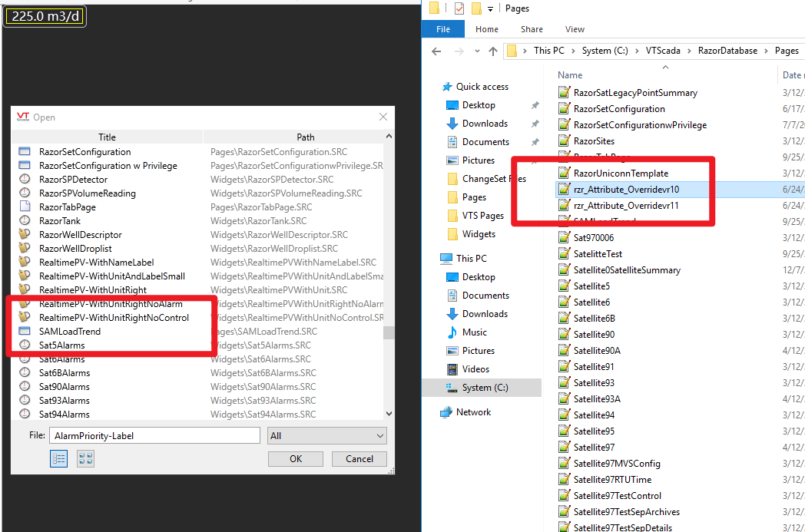Click the Properties checkmark icon in title bar

459,8
